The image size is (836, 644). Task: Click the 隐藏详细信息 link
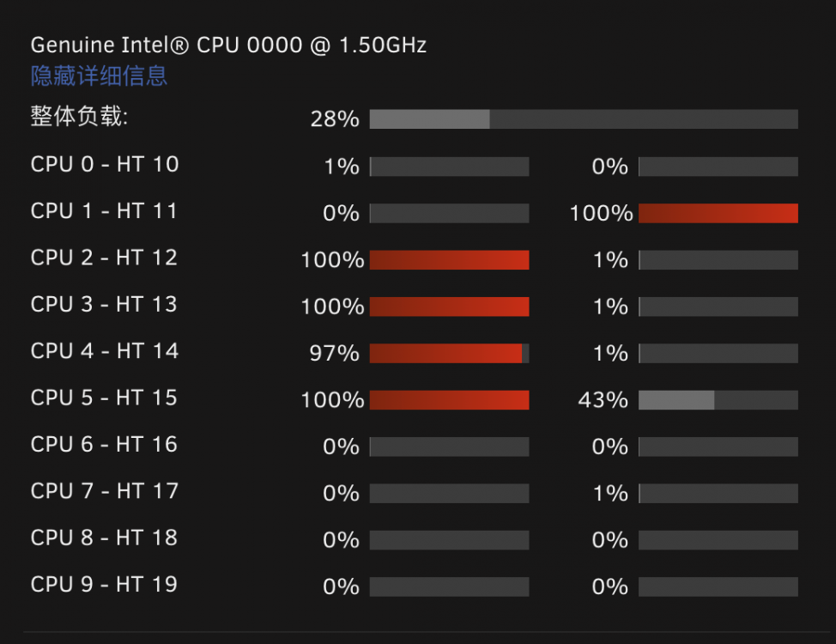coord(100,76)
